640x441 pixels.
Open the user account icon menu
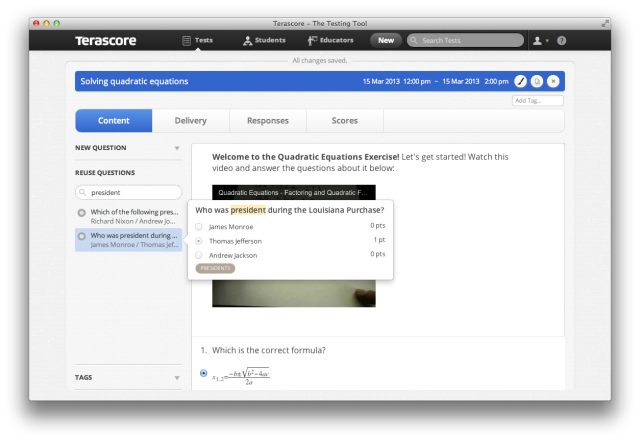(540, 40)
